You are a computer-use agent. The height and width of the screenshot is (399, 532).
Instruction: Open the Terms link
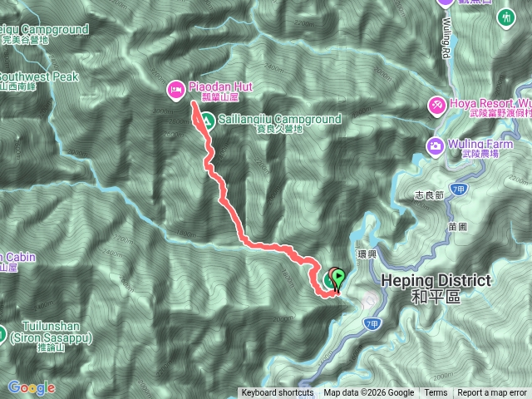point(436,392)
